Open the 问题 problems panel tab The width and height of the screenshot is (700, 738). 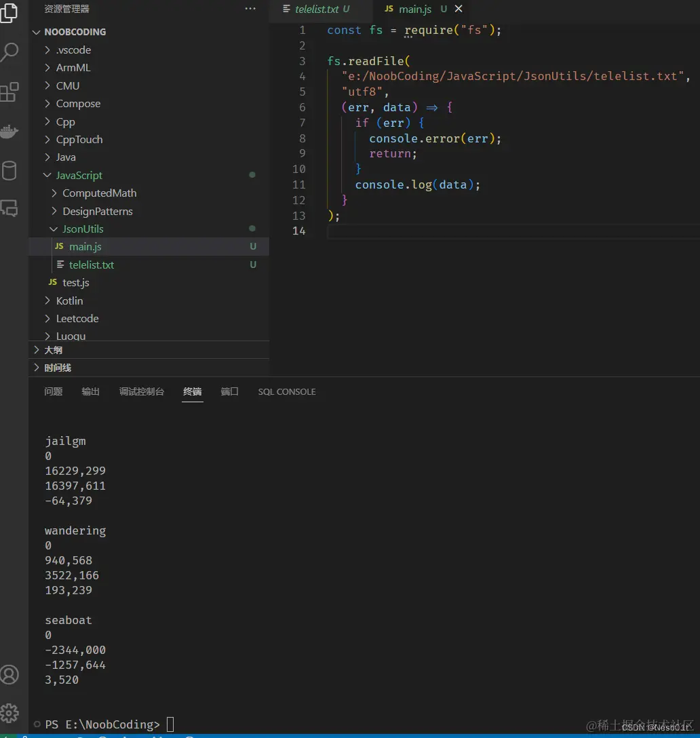[x=53, y=391]
